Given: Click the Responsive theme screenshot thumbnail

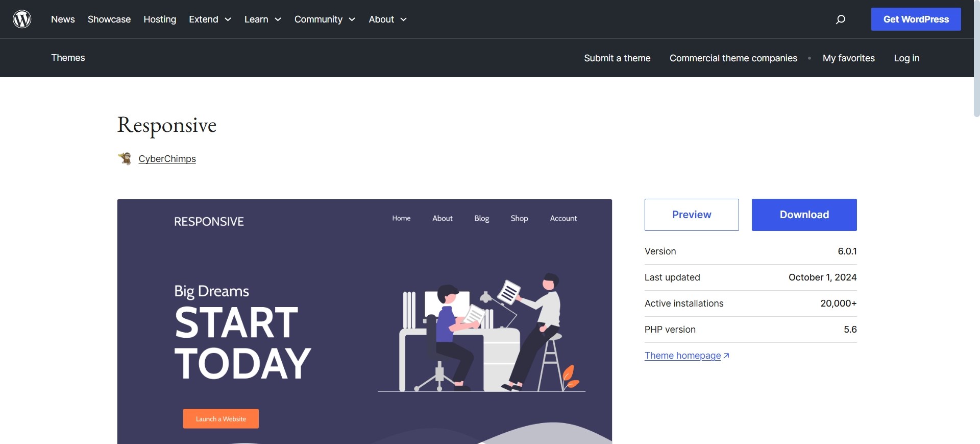Looking at the screenshot, I should coord(364,321).
